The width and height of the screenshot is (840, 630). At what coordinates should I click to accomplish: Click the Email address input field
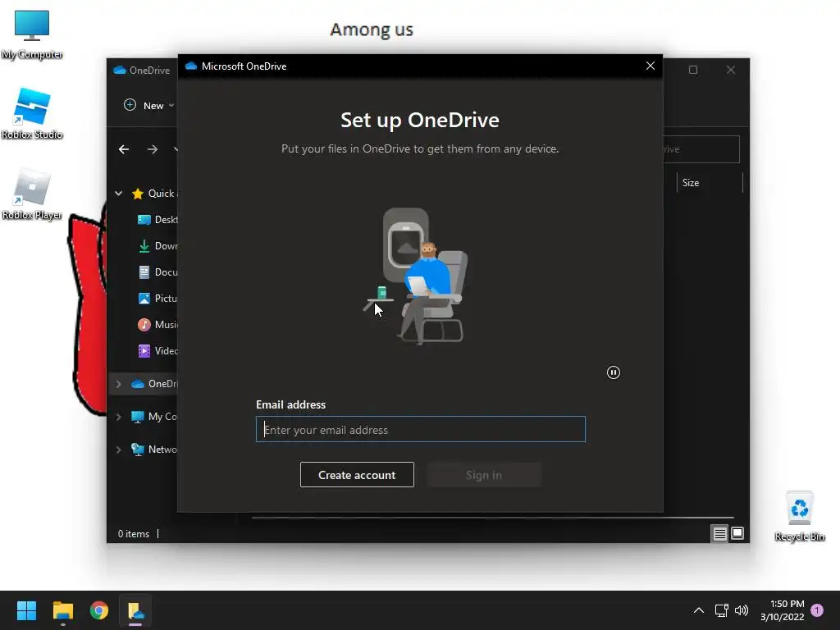(x=421, y=429)
